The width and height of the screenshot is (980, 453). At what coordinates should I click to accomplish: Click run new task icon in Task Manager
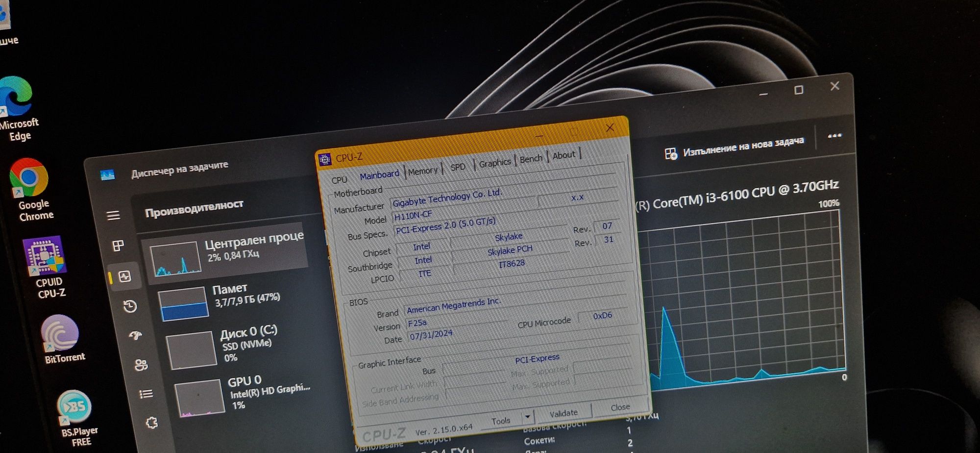click(671, 153)
